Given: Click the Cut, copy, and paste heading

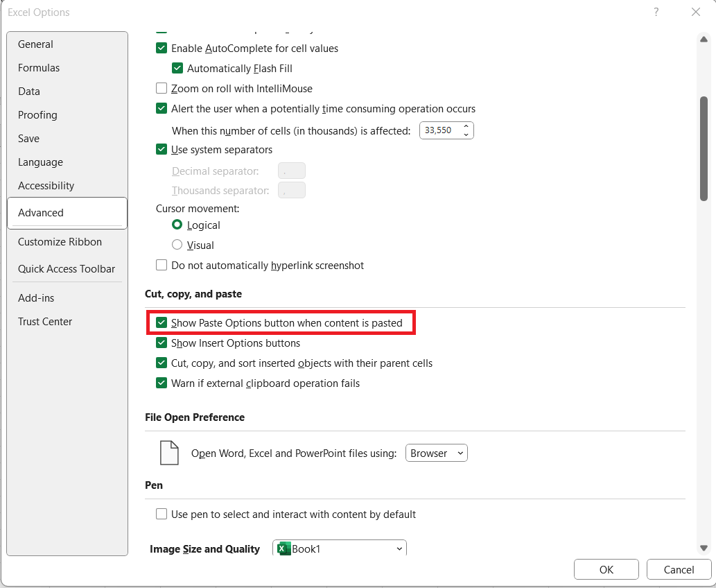Looking at the screenshot, I should point(193,294).
